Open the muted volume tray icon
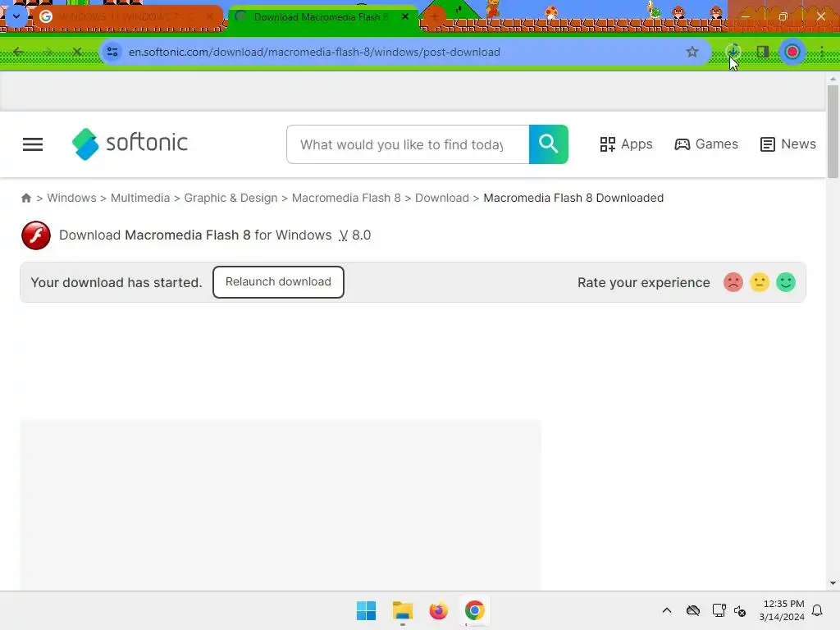This screenshot has width=840, height=630. point(741,610)
